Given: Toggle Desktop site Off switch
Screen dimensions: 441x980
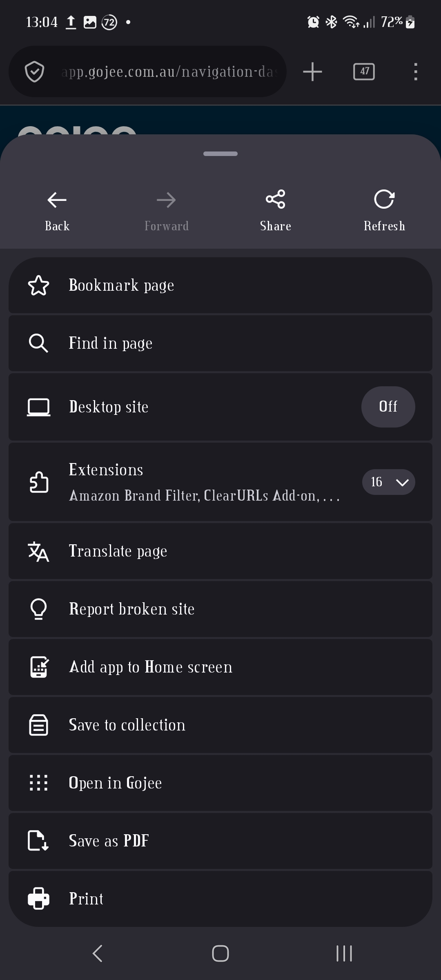Looking at the screenshot, I should click(x=388, y=407).
